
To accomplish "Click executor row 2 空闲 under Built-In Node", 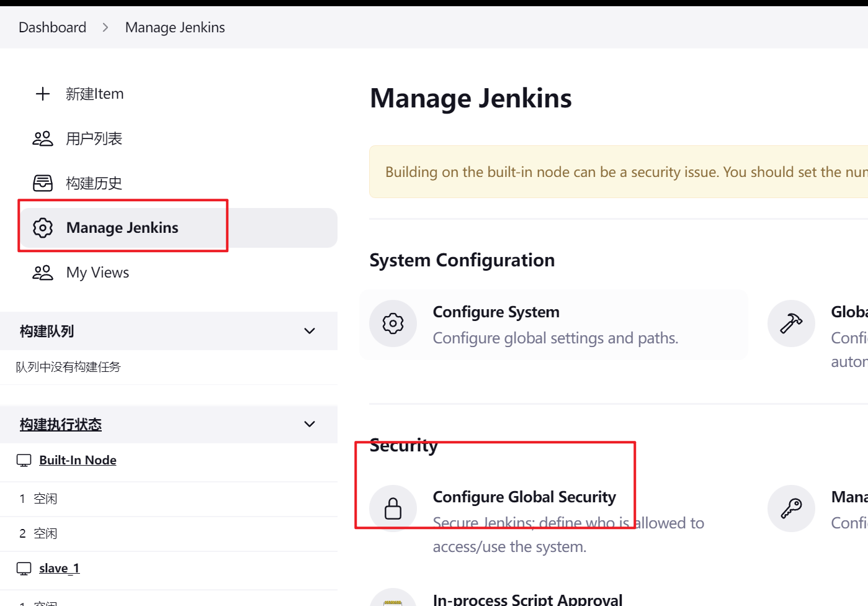I will tap(169, 533).
